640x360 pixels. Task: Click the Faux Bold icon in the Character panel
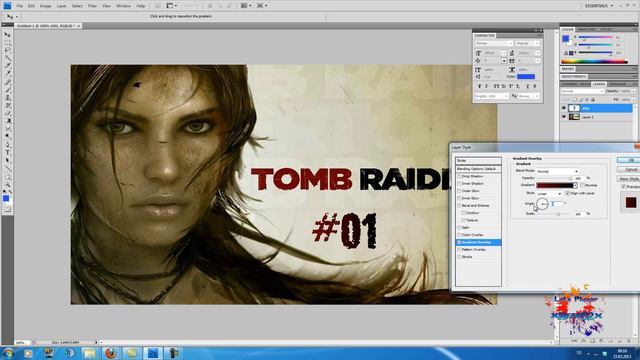(x=480, y=86)
